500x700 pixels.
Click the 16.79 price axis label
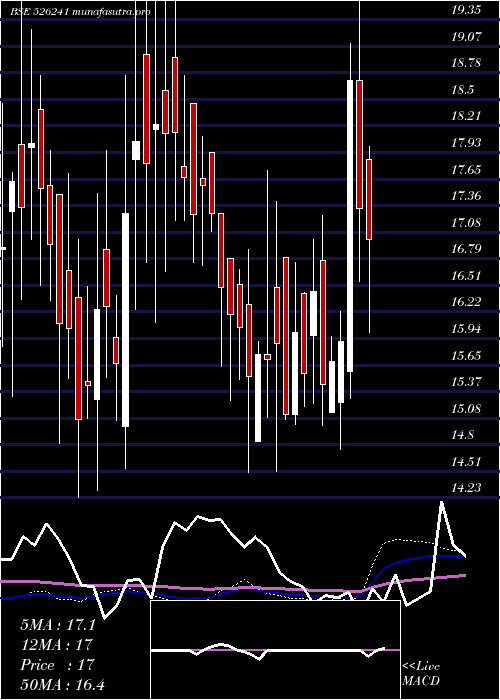(466, 249)
